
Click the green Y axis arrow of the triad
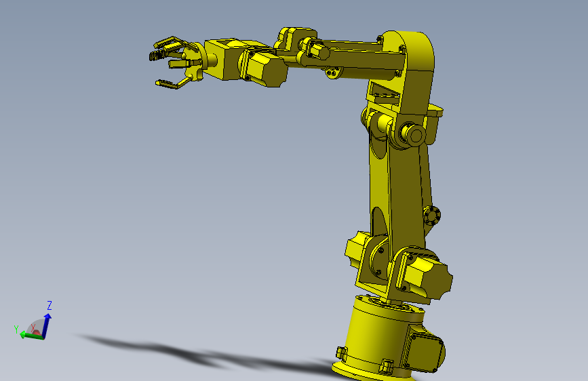31,336
